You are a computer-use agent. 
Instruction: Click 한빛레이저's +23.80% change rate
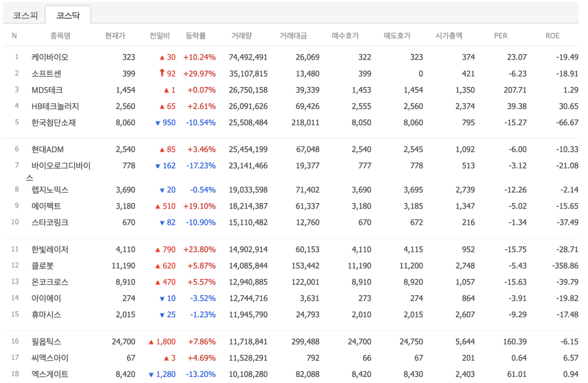point(200,249)
